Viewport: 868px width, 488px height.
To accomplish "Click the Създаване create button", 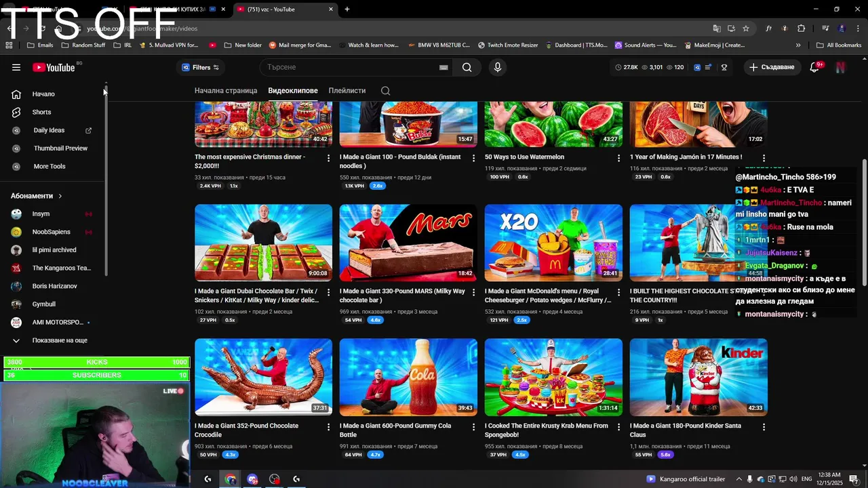I will [x=771, y=67].
